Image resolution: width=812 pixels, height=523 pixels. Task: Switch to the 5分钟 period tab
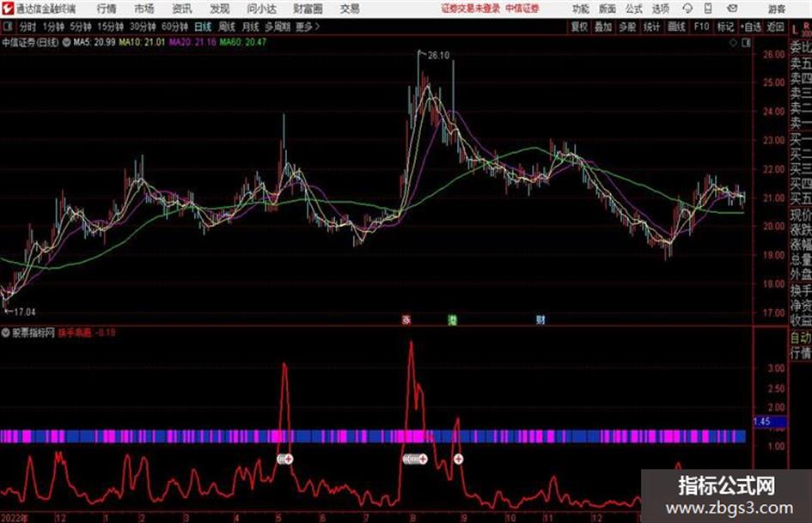click(80, 27)
